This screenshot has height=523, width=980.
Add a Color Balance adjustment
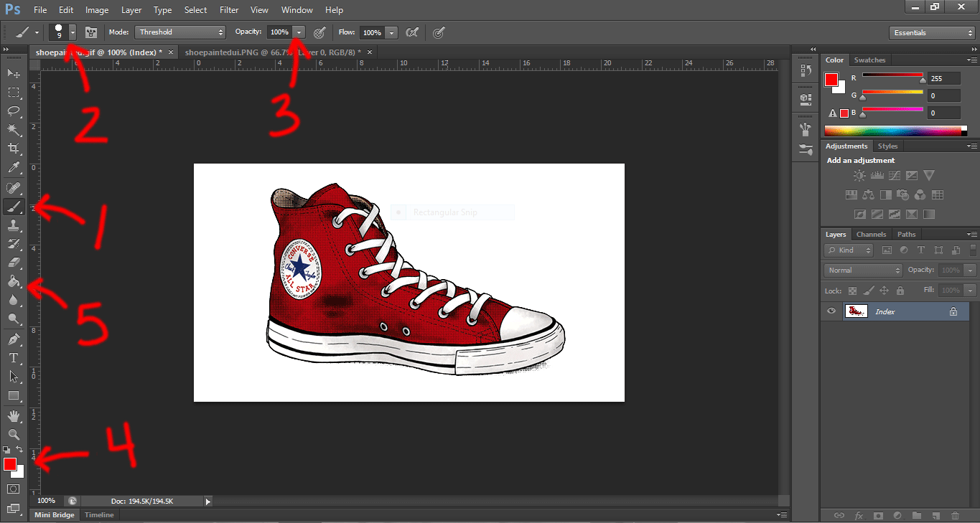click(868, 194)
